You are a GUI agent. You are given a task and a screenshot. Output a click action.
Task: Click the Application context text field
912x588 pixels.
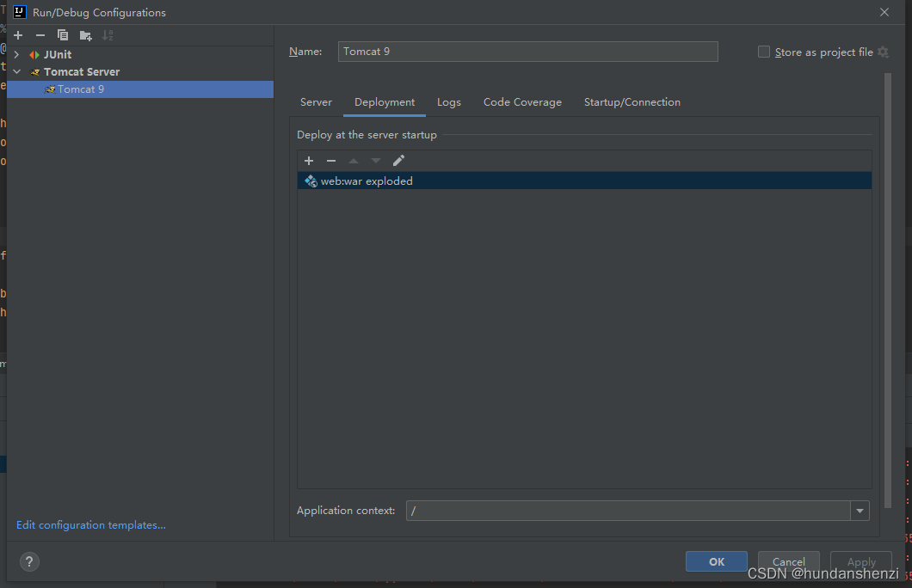click(x=628, y=511)
